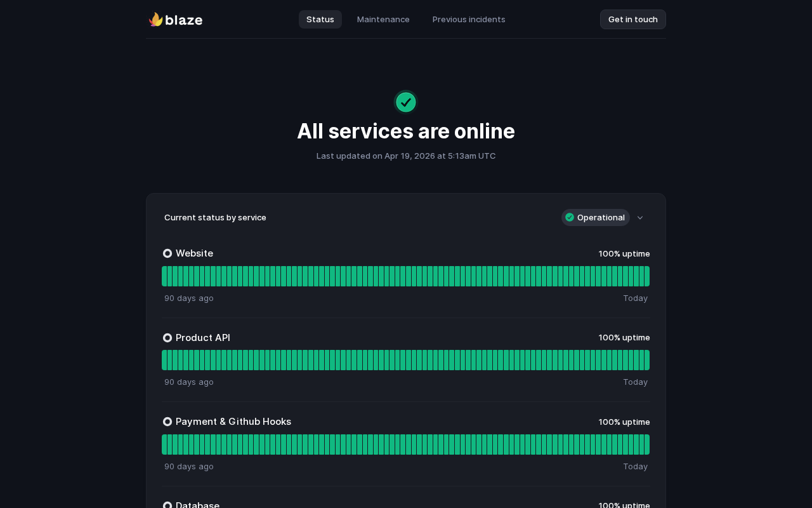The height and width of the screenshot is (508, 812).
Task: Click the Database service status icon
Action: 167,505
